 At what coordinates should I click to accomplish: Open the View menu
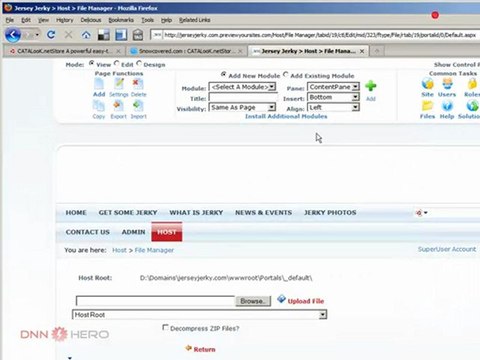[x=43, y=20]
